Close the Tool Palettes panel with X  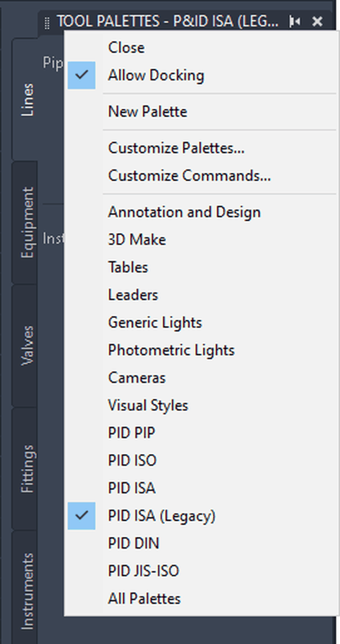(317, 21)
